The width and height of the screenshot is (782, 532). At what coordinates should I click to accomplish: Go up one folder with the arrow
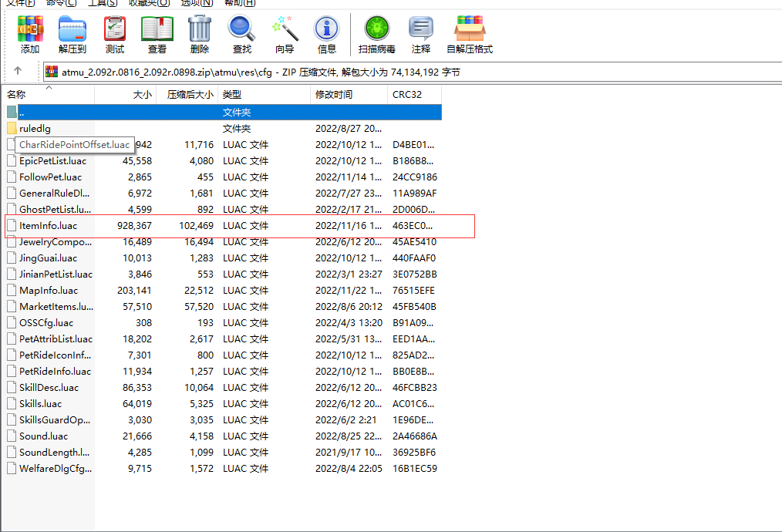click(18, 71)
